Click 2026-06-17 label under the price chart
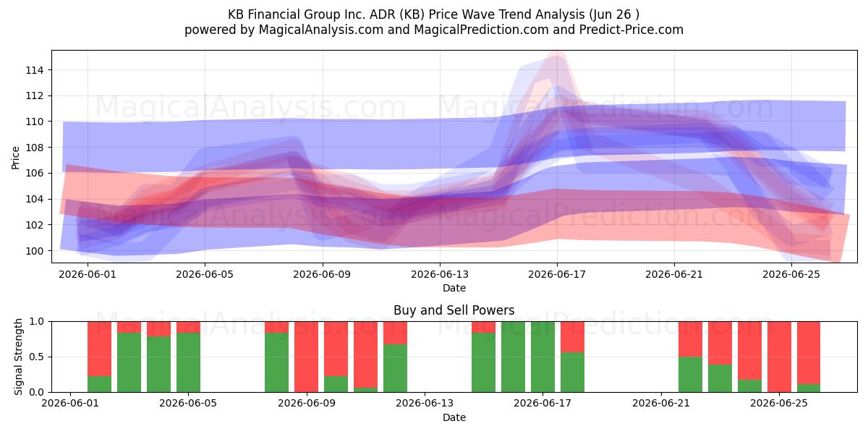Viewport: 868px width, 434px height. 557,274
